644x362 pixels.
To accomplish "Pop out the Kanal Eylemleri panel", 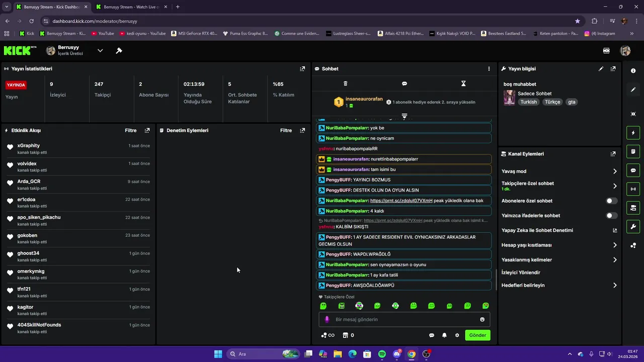I will point(613,154).
